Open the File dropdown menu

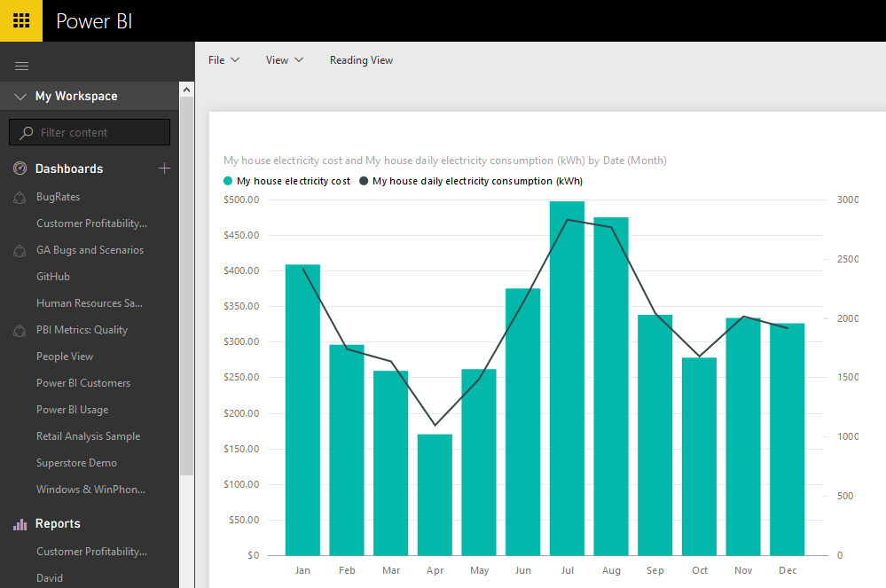tap(223, 59)
